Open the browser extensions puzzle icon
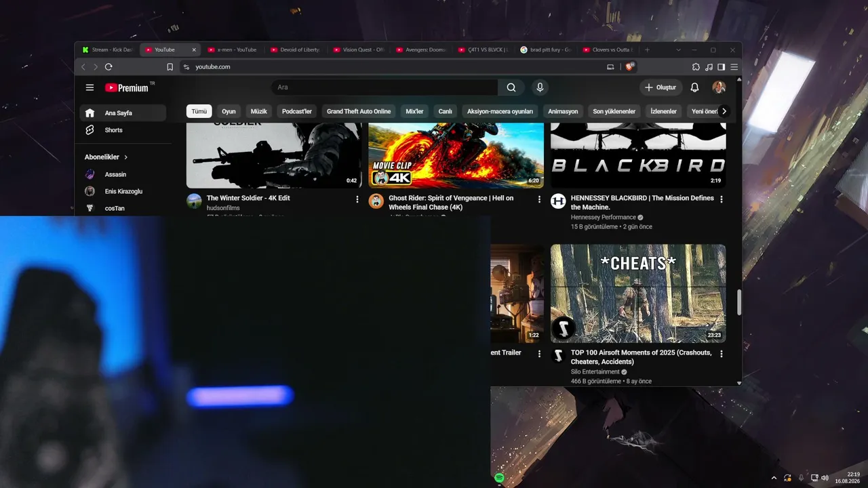Viewport: 868px width, 488px height. pyautogui.click(x=696, y=67)
